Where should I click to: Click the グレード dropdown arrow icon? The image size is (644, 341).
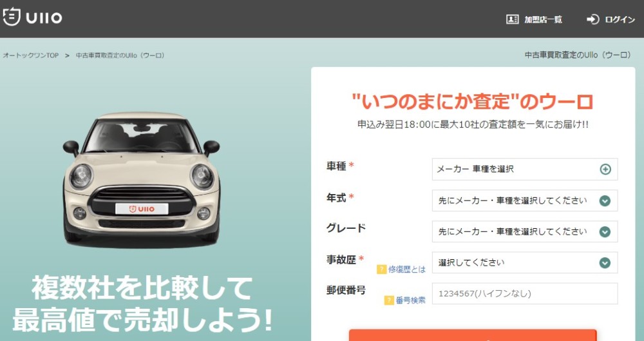[x=605, y=232]
